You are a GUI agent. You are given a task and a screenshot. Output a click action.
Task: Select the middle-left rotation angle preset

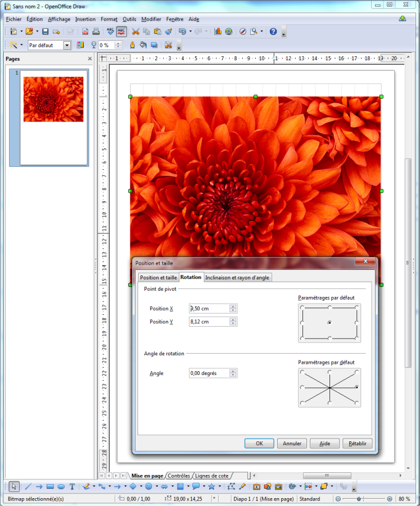(x=302, y=387)
